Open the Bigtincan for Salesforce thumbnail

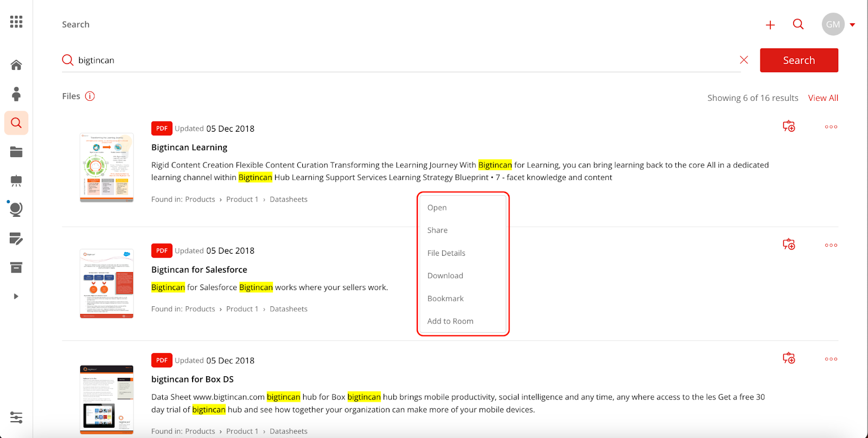point(107,283)
